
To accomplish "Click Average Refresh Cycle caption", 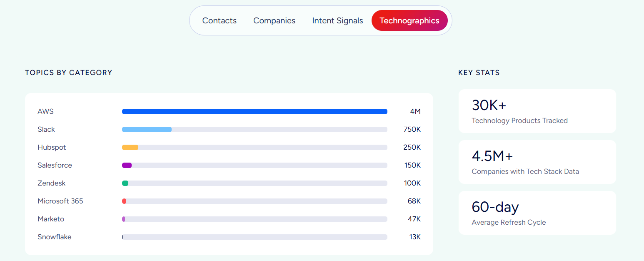I will point(509,222).
